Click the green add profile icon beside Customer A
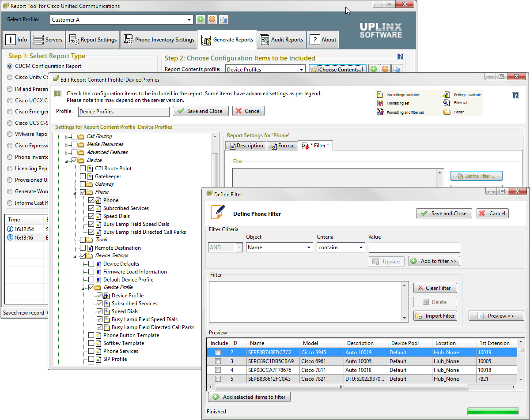 tap(201, 19)
